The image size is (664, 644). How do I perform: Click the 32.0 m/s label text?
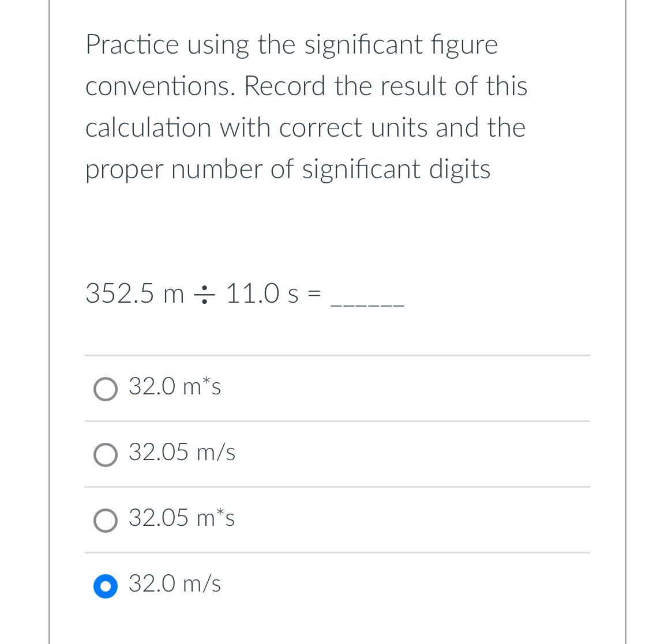coord(174,584)
